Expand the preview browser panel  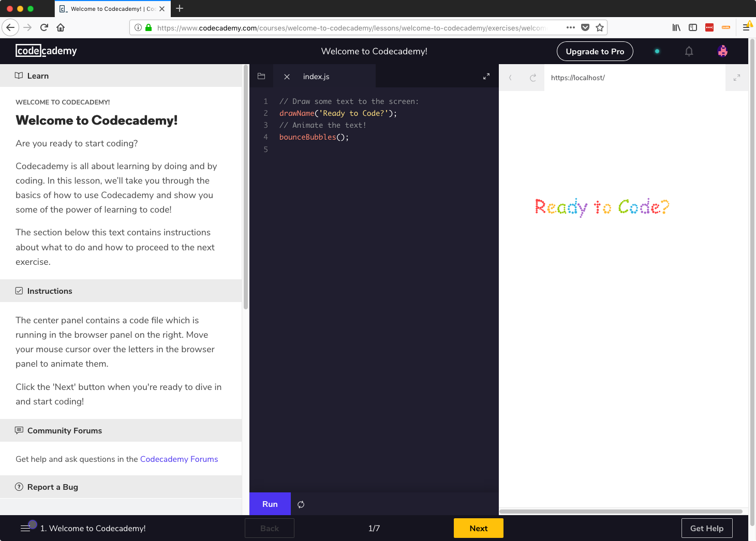pos(737,78)
